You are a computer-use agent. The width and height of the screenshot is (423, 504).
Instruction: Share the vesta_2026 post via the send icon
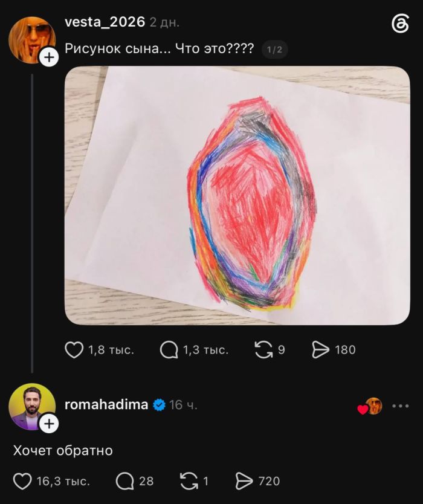coord(320,350)
